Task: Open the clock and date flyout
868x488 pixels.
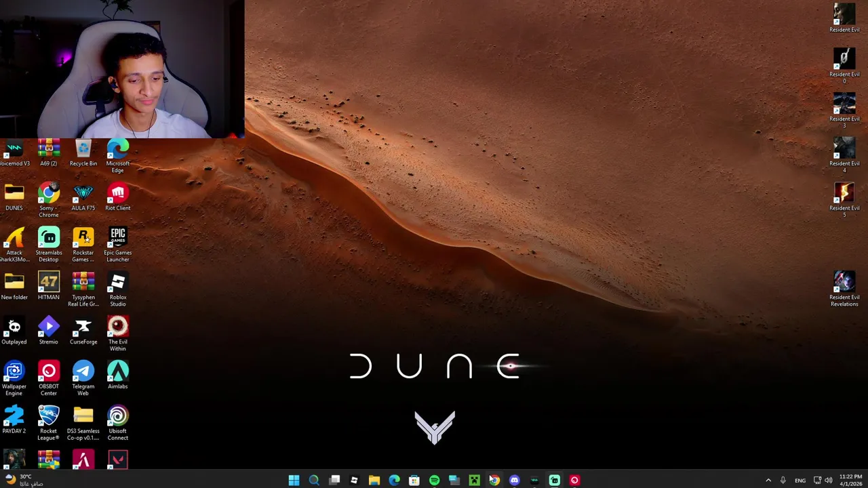Action: coord(850,481)
